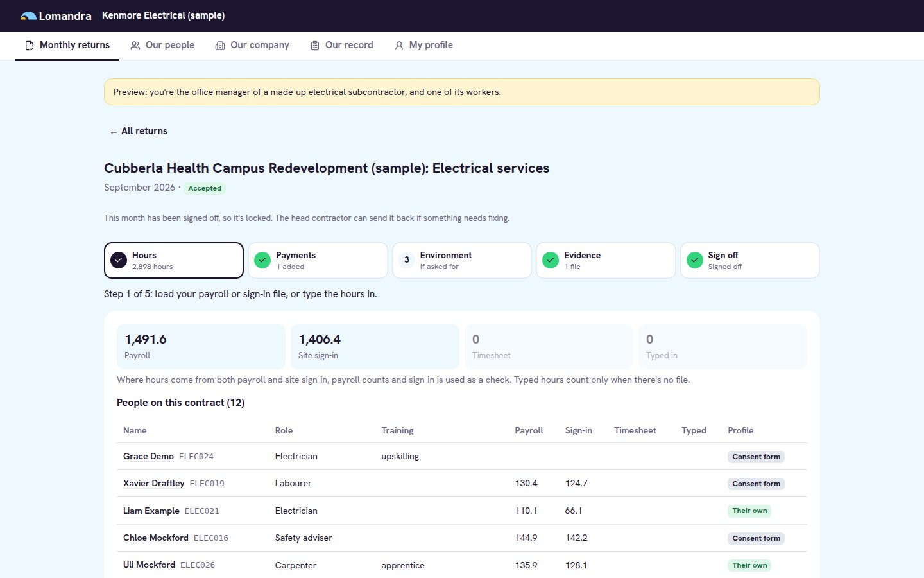
Task: Click the Our company building icon
Action: pyautogui.click(x=220, y=46)
